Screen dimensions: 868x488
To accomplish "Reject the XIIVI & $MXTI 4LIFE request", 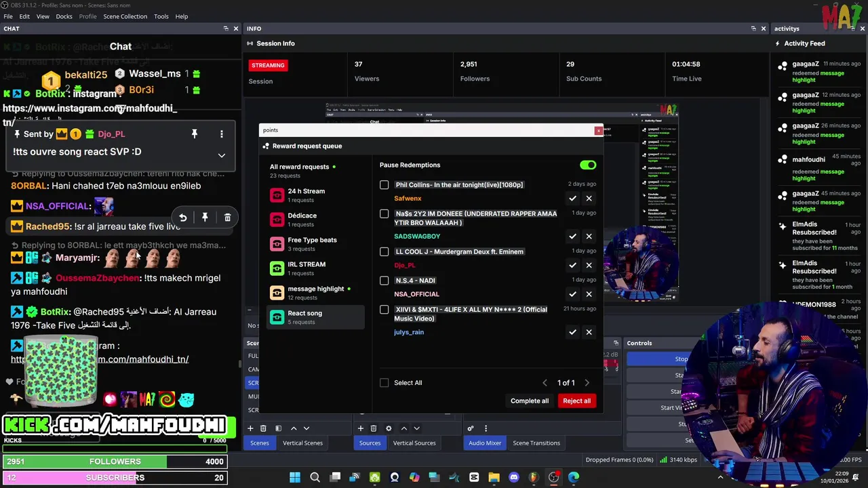I will [589, 332].
